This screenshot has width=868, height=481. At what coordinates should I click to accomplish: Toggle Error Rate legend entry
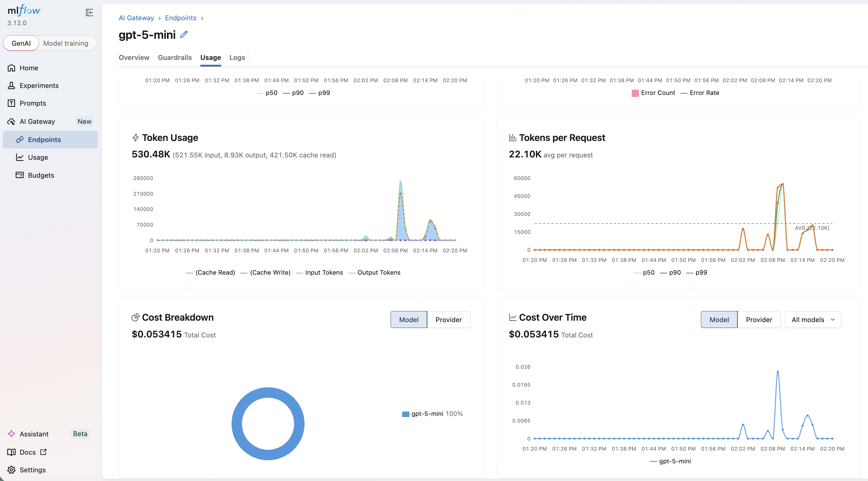click(700, 93)
